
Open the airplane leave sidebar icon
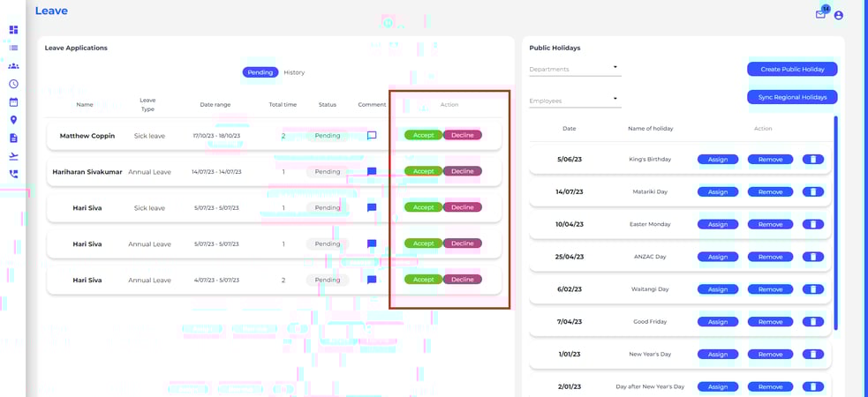(13, 156)
